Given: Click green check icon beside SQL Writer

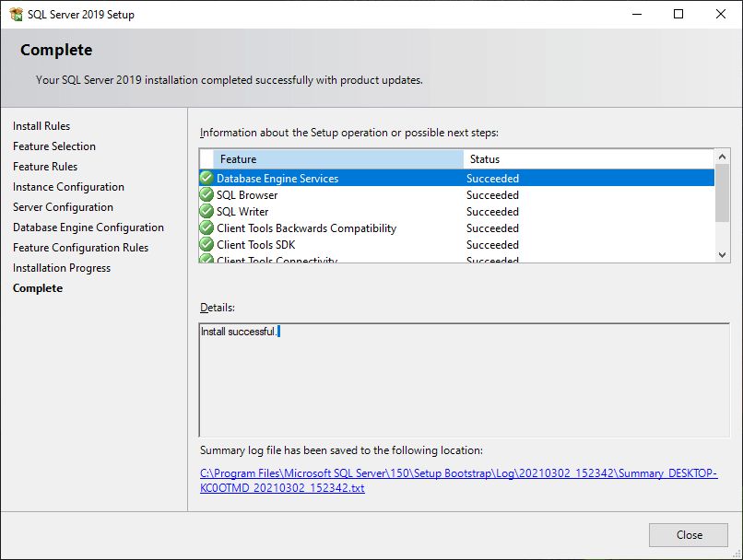Looking at the screenshot, I should [x=206, y=211].
